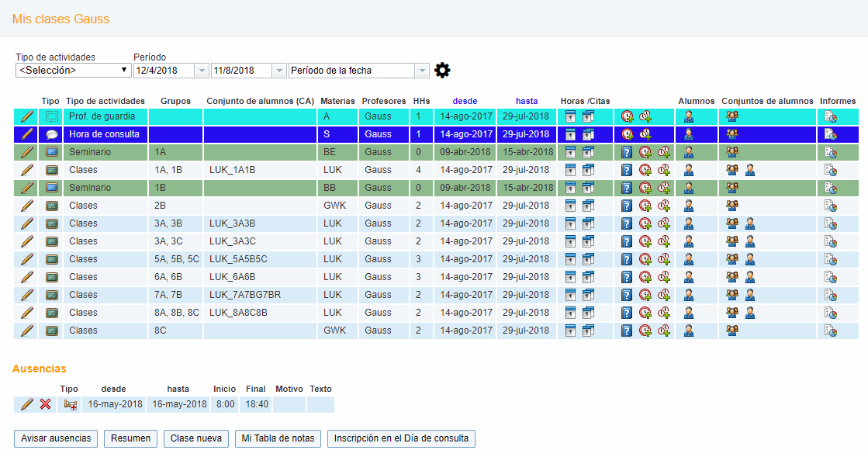Open single student set icon for LUK_3A3B row
The image size is (868, 457).
(x=750, y=223)
